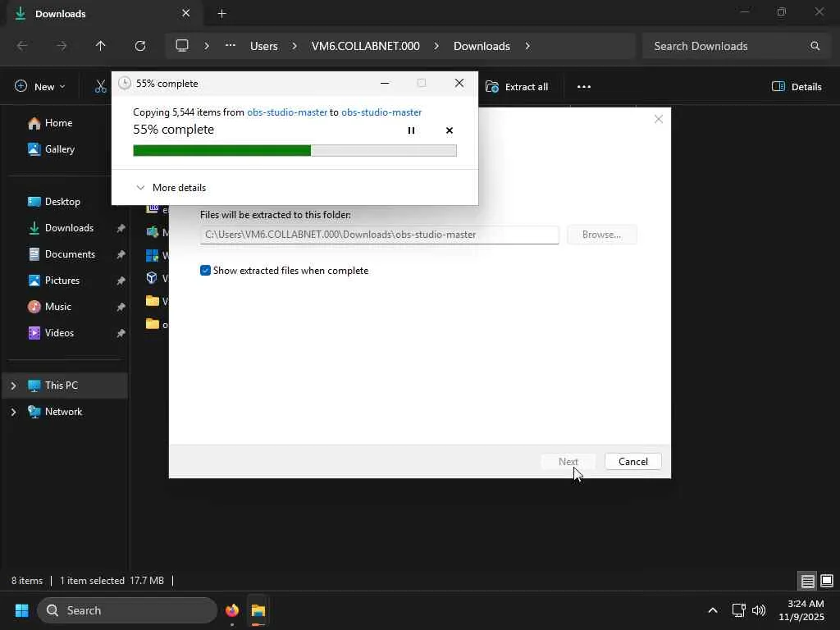
Task: Unpin Pictures using its pin icon
Action: coord(121,281)
